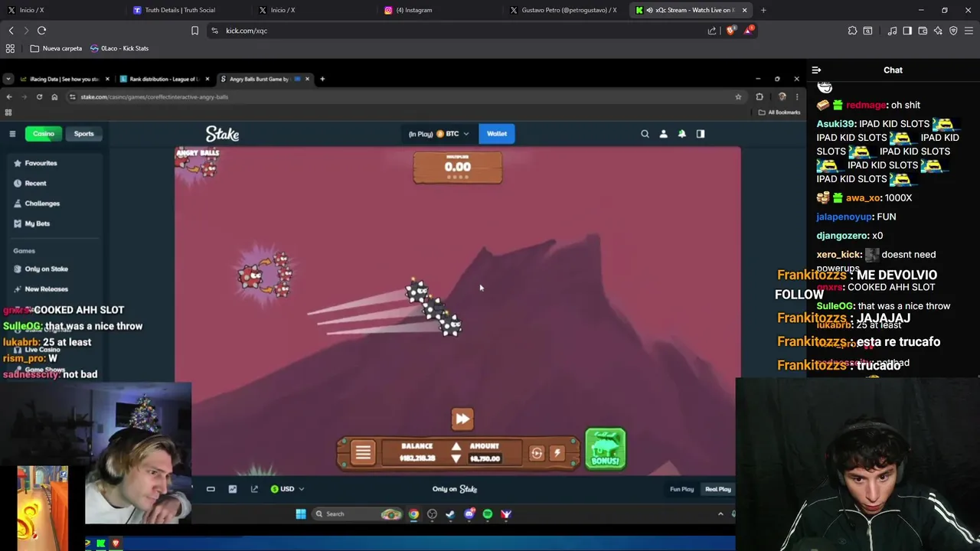
Task: Switch to the Sports tab on Stake
Action: click(83, 134)
